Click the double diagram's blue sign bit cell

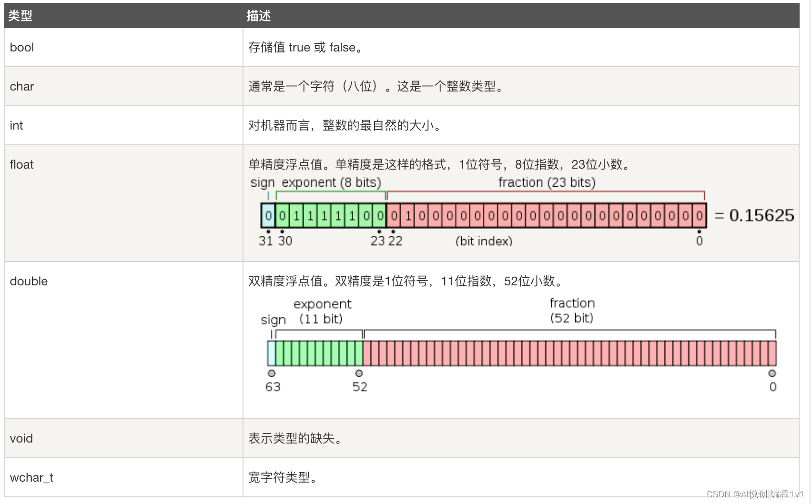coord(272,353)
